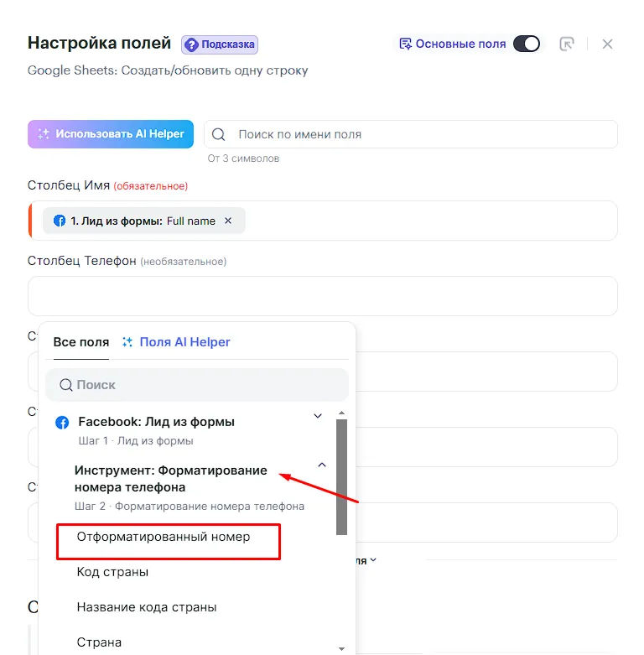Click the pop-out window icon
This screenshot has width=644, height=655.
tap(567, 44)
